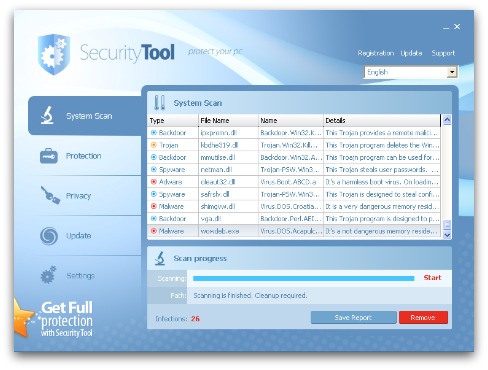Click the SecurityTool shield logo
The width and height of the screenshot is (488, 370).
tap(54, 54)
